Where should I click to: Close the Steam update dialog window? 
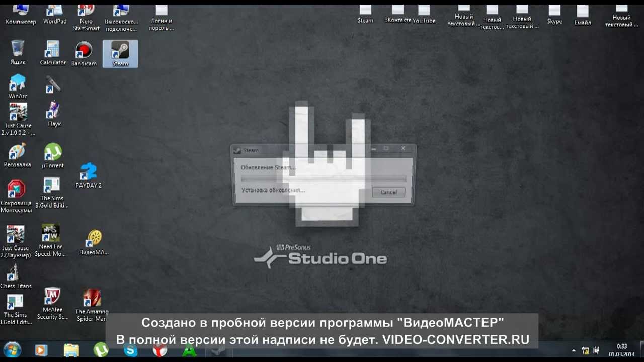click(x=403, y=149)
